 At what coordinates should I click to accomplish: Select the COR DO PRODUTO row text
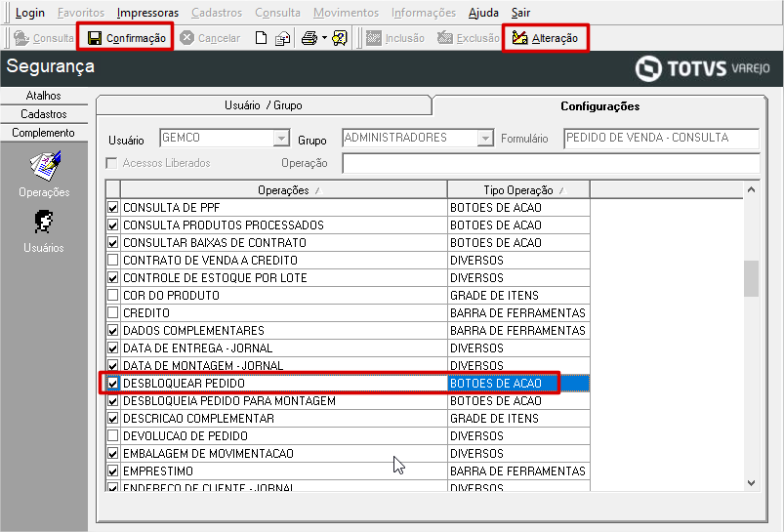172,296
